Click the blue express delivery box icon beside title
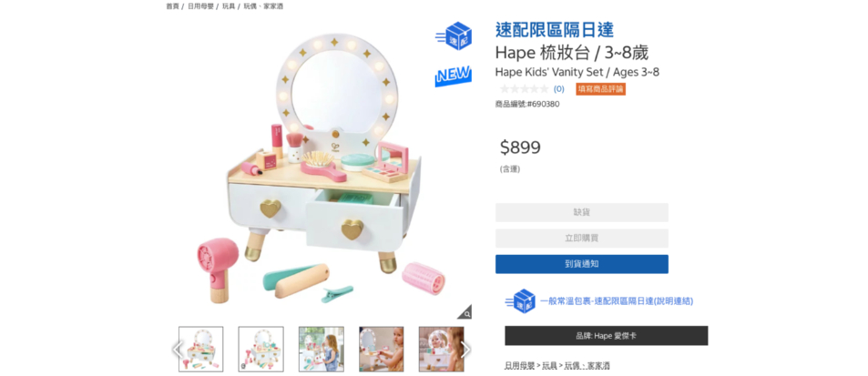This screenshot has height=376, width=868. pyautogui.click(x=454, y=36)
